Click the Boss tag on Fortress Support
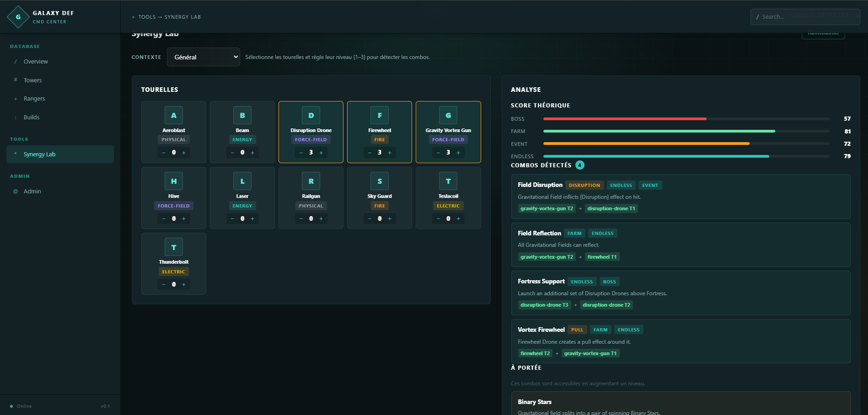The width and height of the screenshot is (868, 415). point(609,282)
